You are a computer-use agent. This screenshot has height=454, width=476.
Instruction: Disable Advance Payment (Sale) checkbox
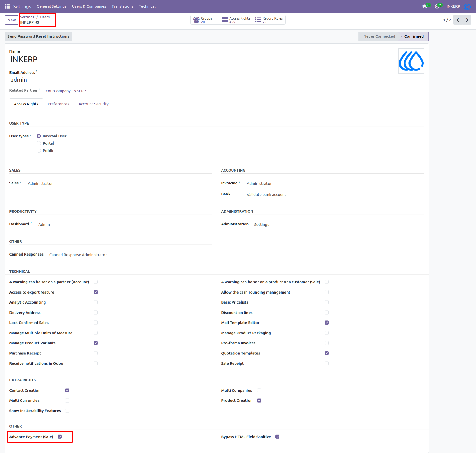coord(60,437)
